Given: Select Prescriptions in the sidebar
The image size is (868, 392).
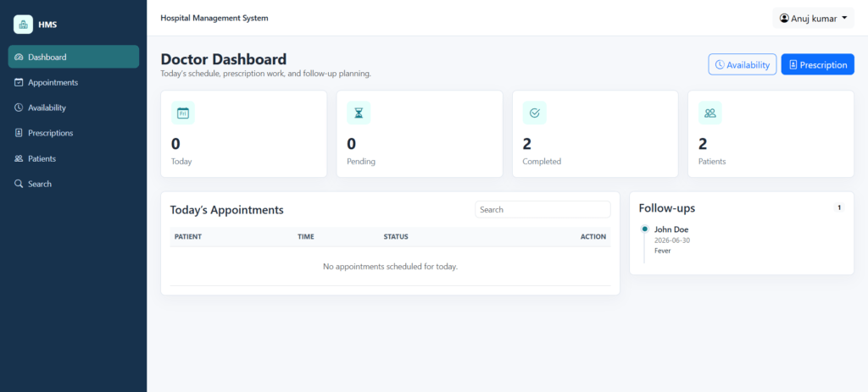Looking at the screenshot, I should (74, 133).
